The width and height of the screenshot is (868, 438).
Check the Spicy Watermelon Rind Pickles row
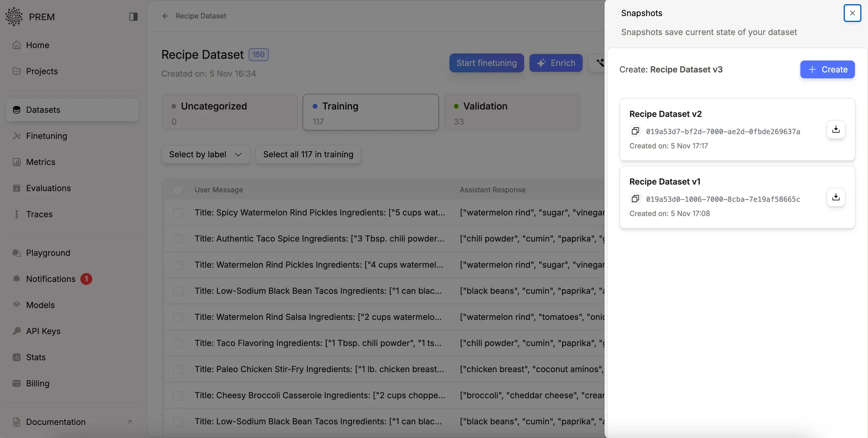coord(178,213)
